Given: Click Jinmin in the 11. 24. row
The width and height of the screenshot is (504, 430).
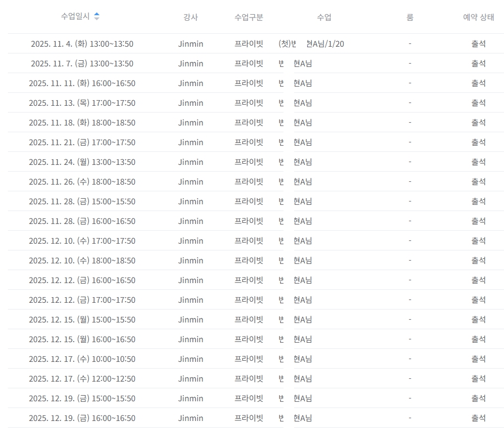Looking at the screenshot, I should pyautogui.click(x=191, y=162).
